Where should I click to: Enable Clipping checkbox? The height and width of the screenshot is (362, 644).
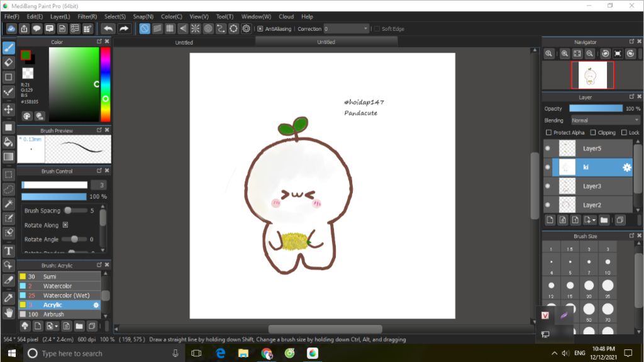(x=592, y=132)
